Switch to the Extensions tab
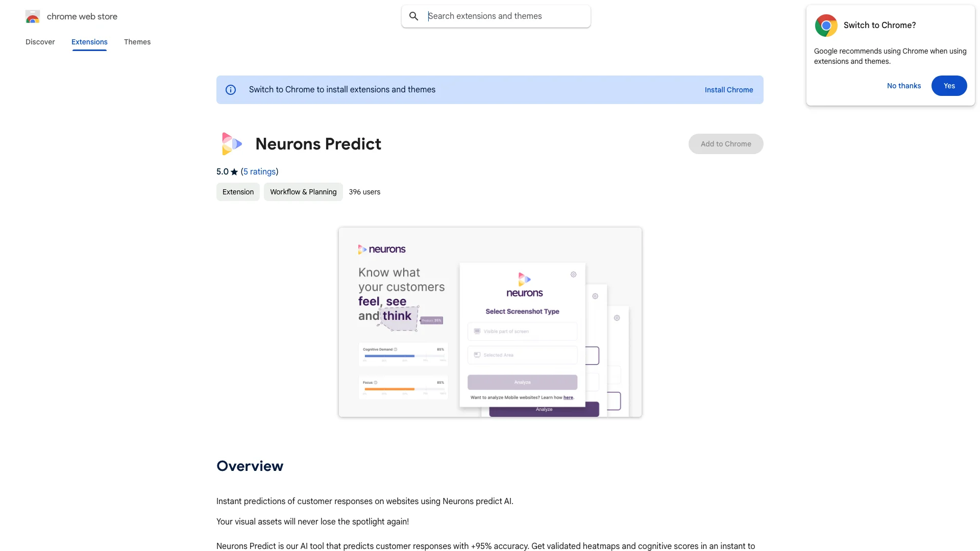This screenshot has height=551, width=980. [x=89, y=42]
